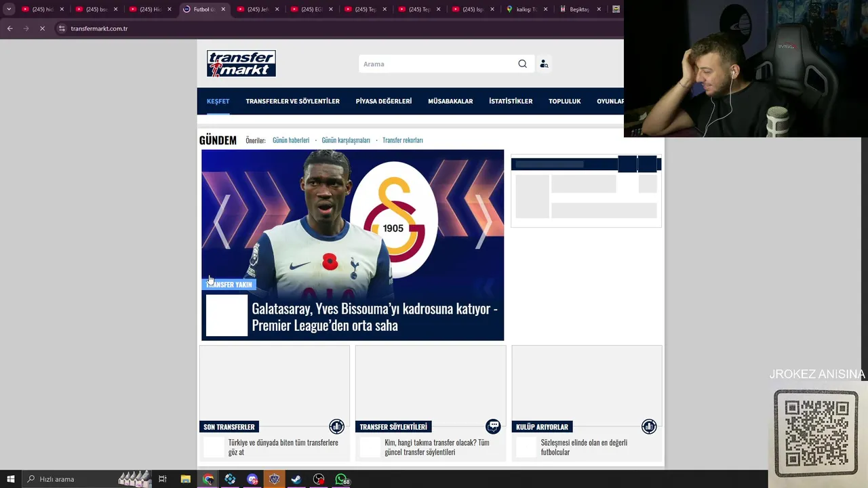Open OBS-style recorder icon on taskbar

tap(319, 479)
